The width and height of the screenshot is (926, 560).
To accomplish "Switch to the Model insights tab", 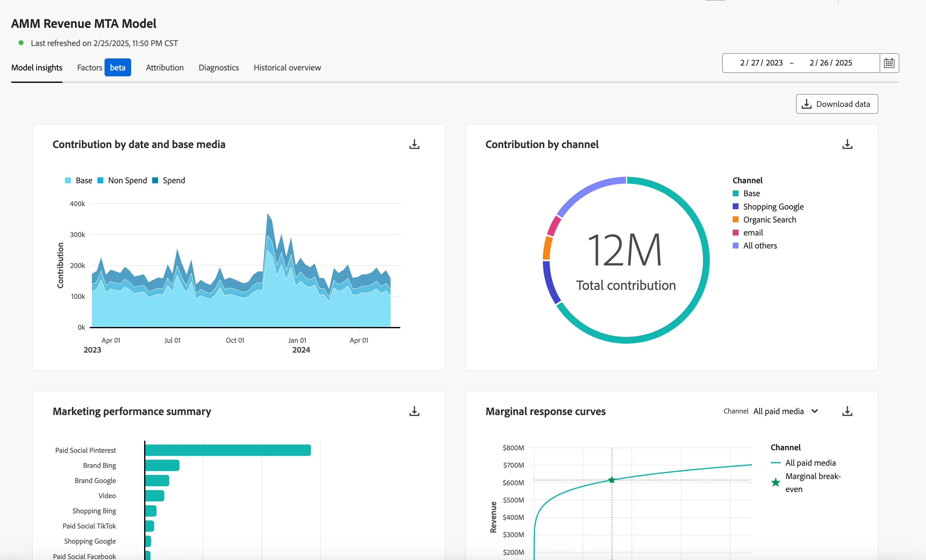I will 37,68.
